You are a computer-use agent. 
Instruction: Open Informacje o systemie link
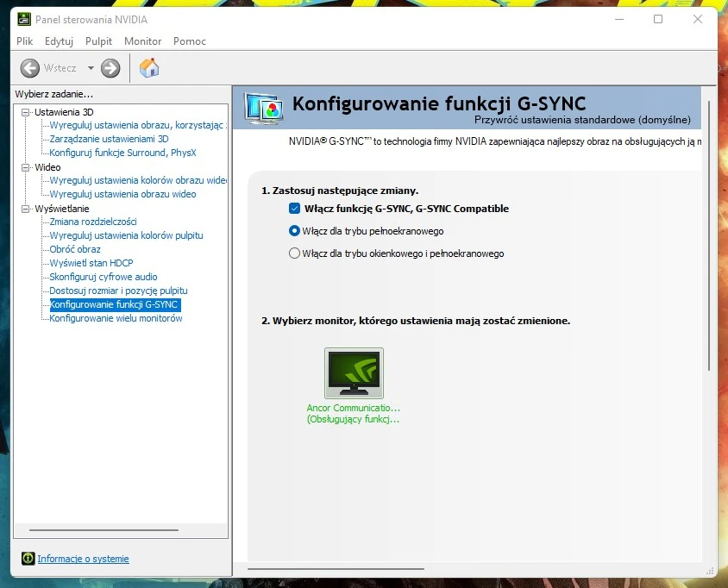83,559
